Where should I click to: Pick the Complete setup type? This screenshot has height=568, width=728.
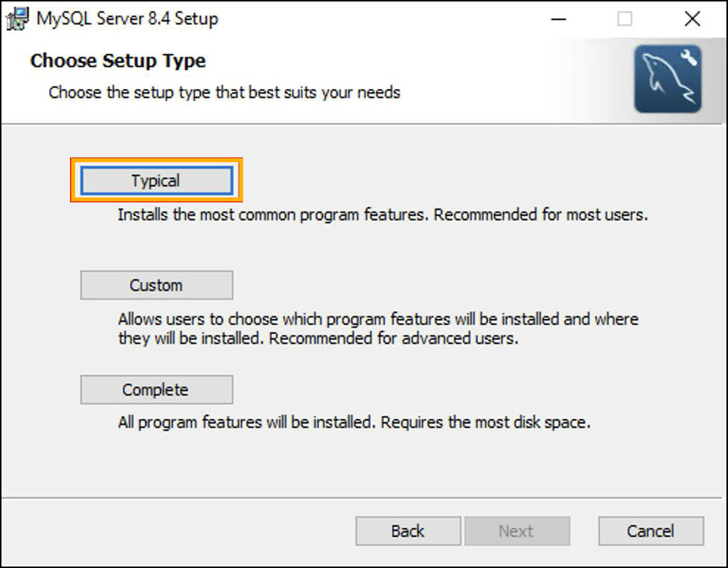(x=156, y=390)
